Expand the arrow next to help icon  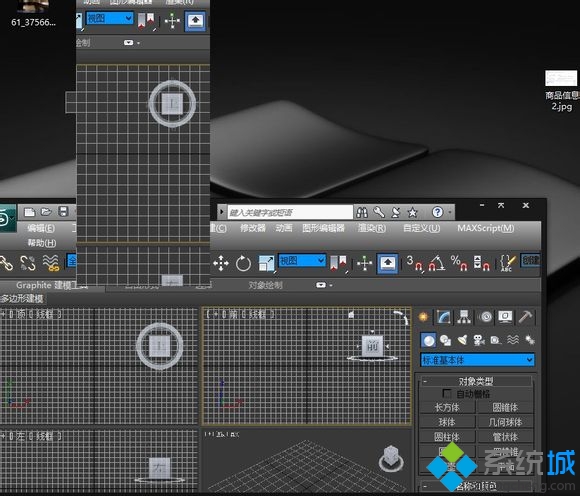pyautogui.click(x=450, y=212)
